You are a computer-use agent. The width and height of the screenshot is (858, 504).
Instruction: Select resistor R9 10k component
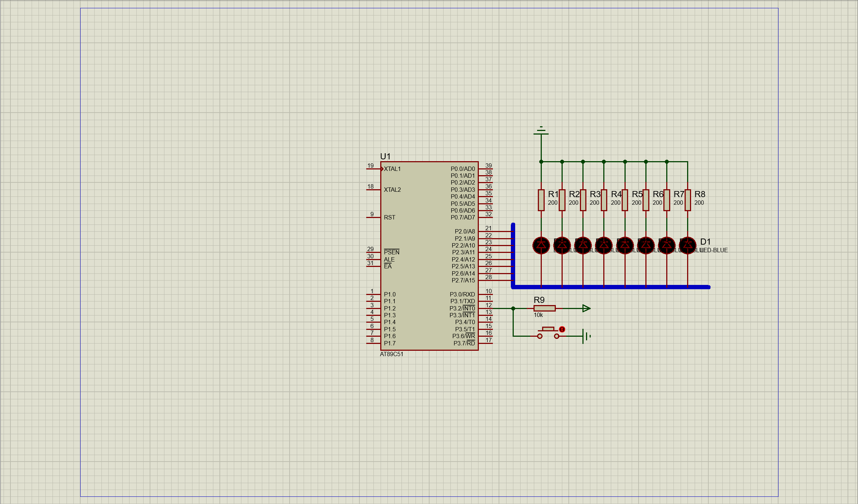[x=544, y=308]
